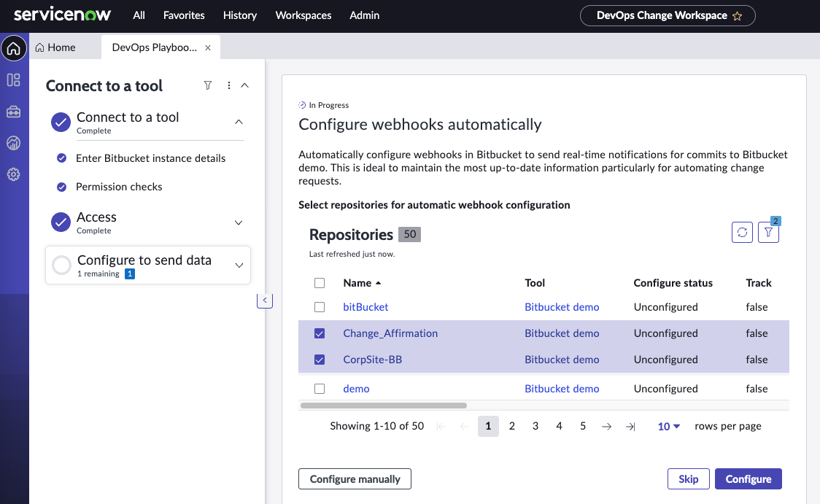Open the Admin menu
Viewport: 820px width, 504px height.
tap(365, 15)
